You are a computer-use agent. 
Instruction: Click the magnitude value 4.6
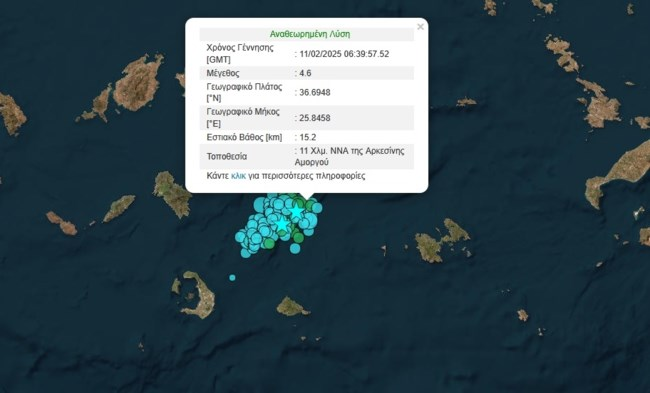click(x=306, y=73)
